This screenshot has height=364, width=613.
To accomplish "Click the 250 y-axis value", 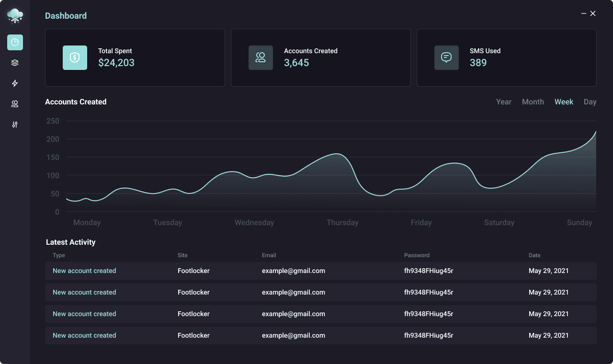I will tap(53, 121).
